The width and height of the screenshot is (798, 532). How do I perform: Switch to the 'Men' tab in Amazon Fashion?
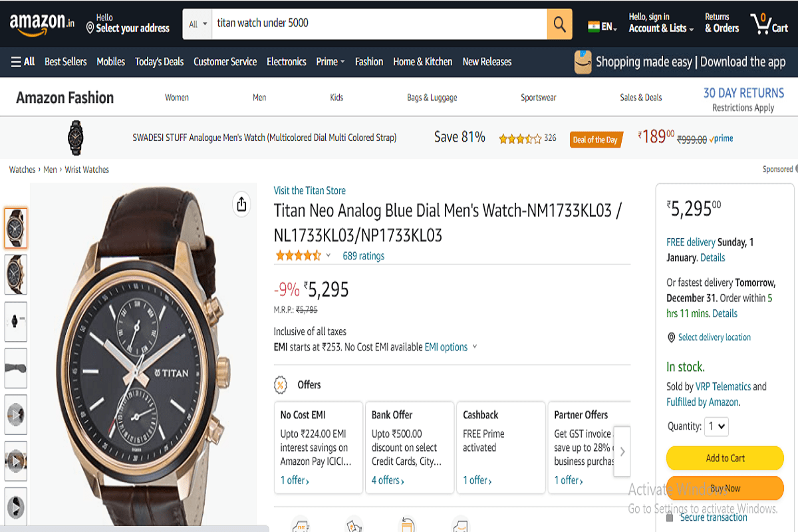tap(259, 97)
